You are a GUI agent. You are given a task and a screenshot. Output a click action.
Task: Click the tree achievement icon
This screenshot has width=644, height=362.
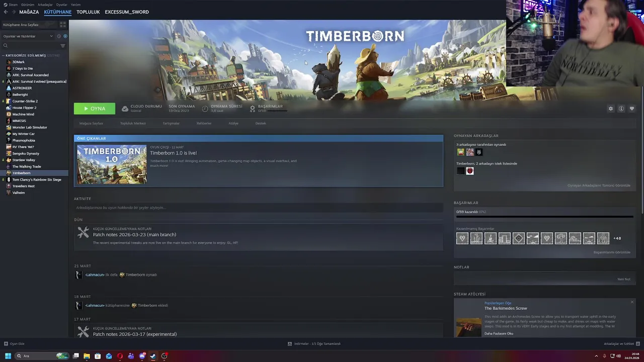561,238
